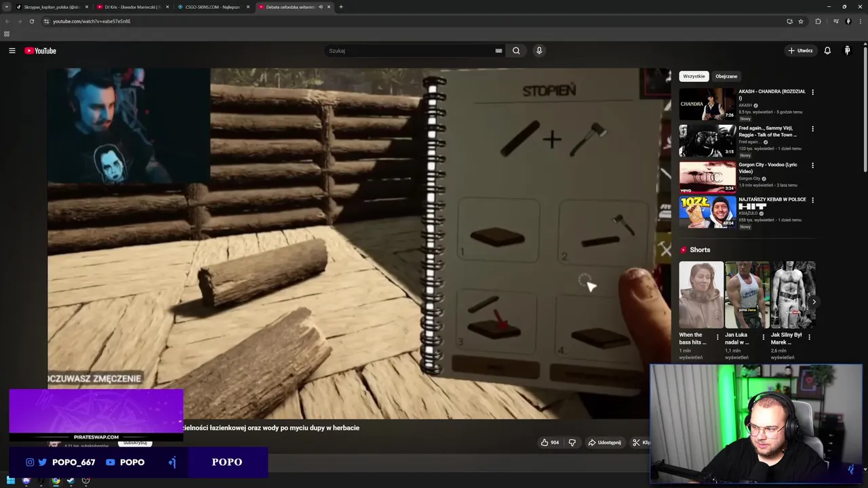Open options for 'Jak Silny Był Marek' short
Image resolution: width=868 pixels, height=488 pixels.
point(809,337)
